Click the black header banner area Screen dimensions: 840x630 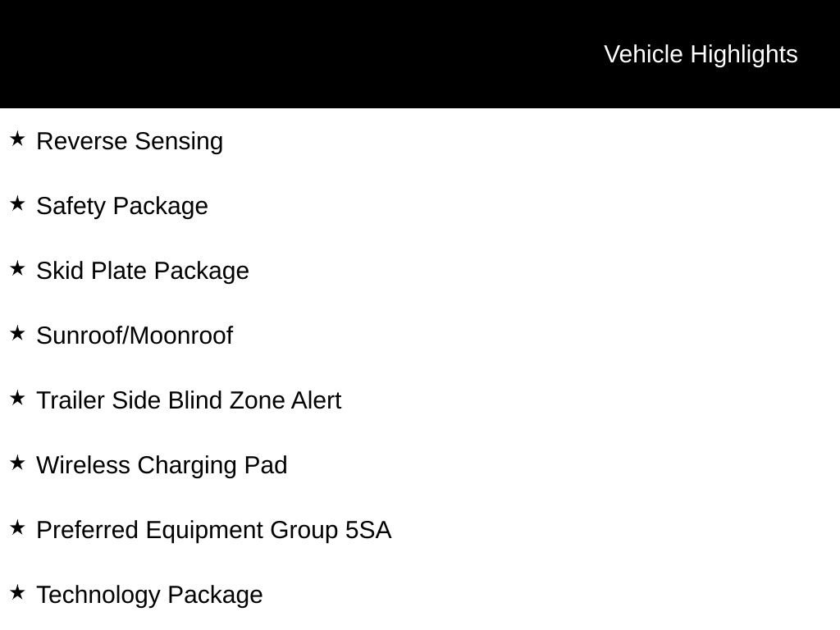420,54
